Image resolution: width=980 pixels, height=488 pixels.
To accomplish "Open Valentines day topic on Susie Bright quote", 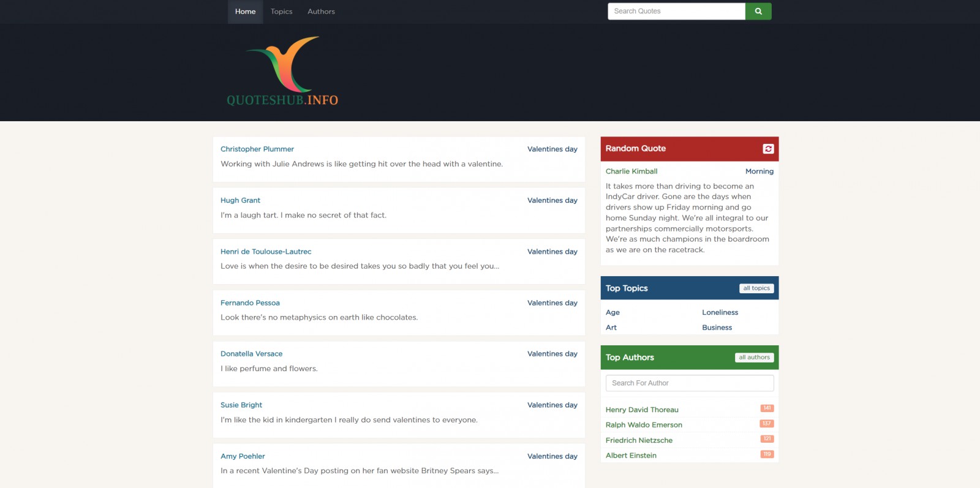I will (552, 405).
